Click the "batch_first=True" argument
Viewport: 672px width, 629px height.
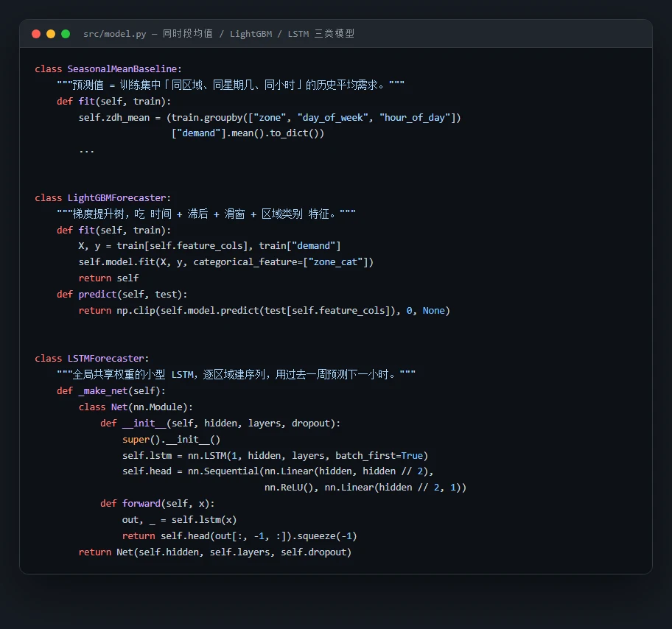(379, 455)
